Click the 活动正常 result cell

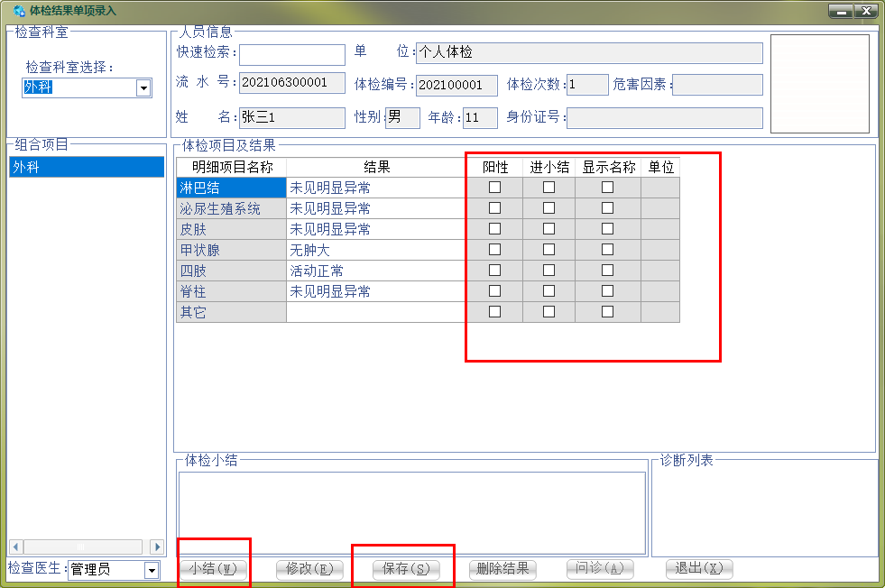376,271
